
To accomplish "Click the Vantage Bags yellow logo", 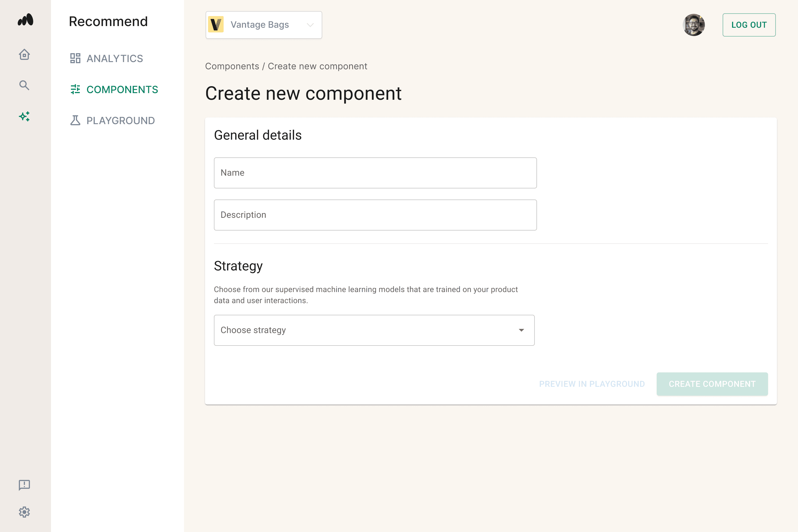I will [x=216, y=24].
